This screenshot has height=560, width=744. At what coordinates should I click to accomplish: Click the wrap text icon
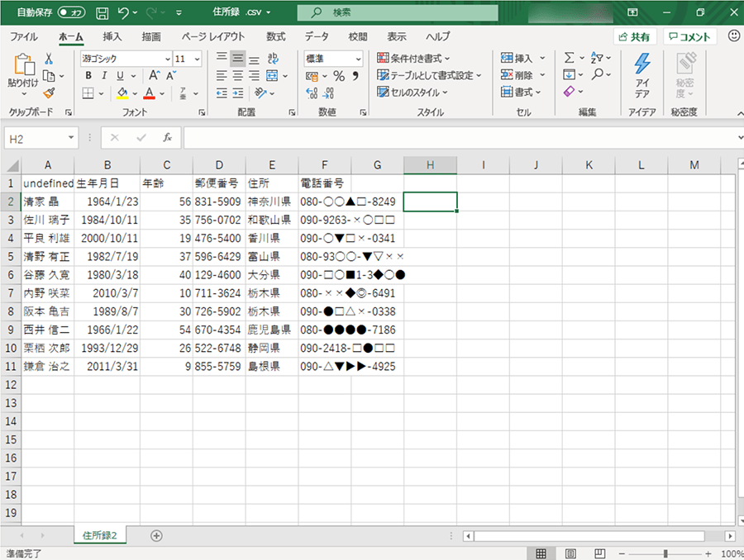pyautogui.click(x=274, y=59)
